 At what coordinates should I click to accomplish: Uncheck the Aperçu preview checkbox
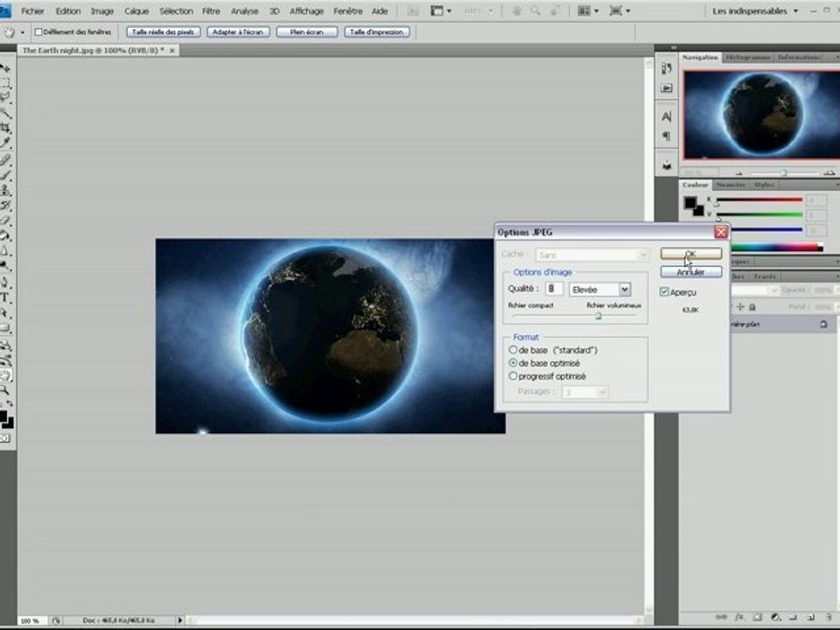[664, 292]
